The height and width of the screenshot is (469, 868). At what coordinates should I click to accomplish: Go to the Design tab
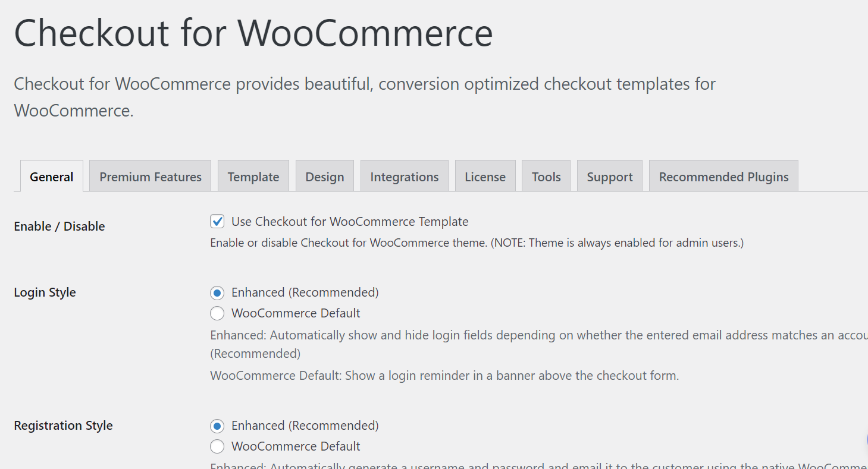(325, 177)
